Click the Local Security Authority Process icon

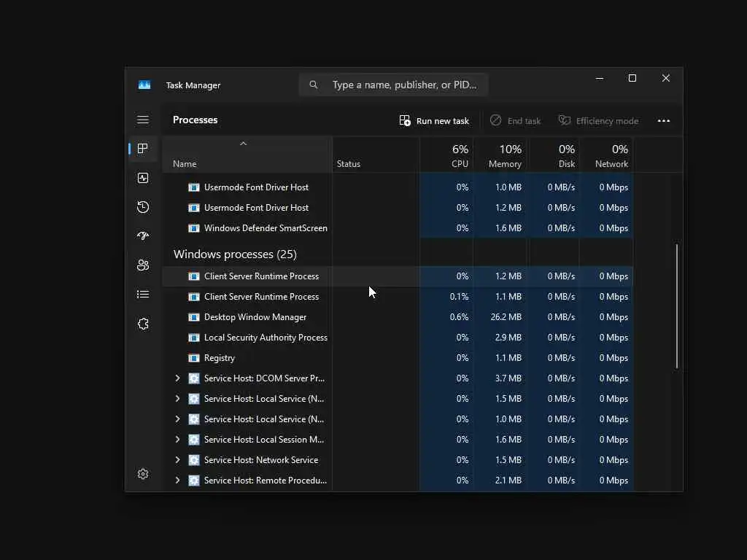[x=194, y=338]
